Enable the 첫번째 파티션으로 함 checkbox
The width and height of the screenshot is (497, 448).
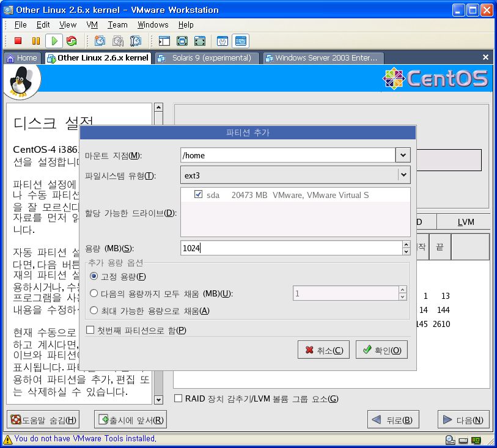pos(90,330)
